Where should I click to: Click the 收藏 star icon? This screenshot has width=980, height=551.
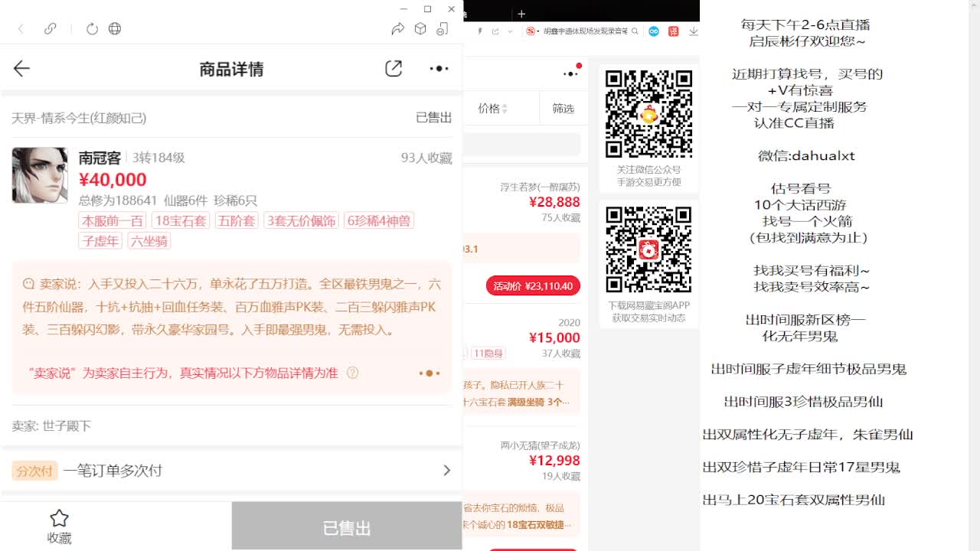(59, 518)
